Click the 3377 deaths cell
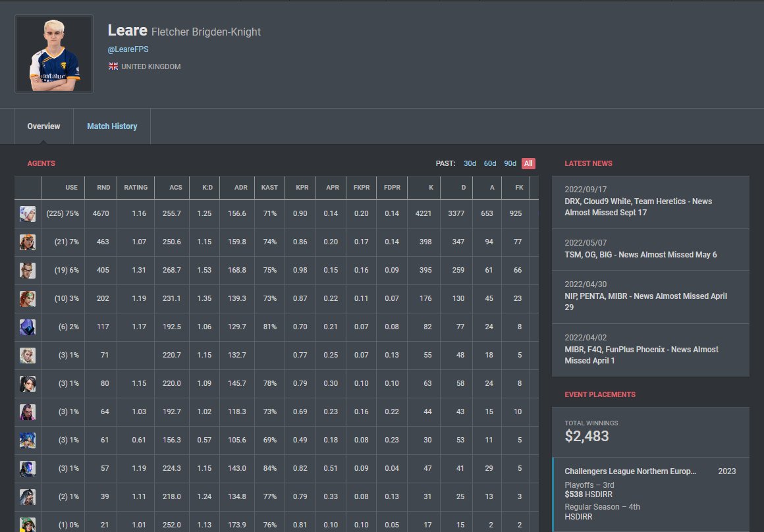764x532 pixels. [x=456, y=213]
